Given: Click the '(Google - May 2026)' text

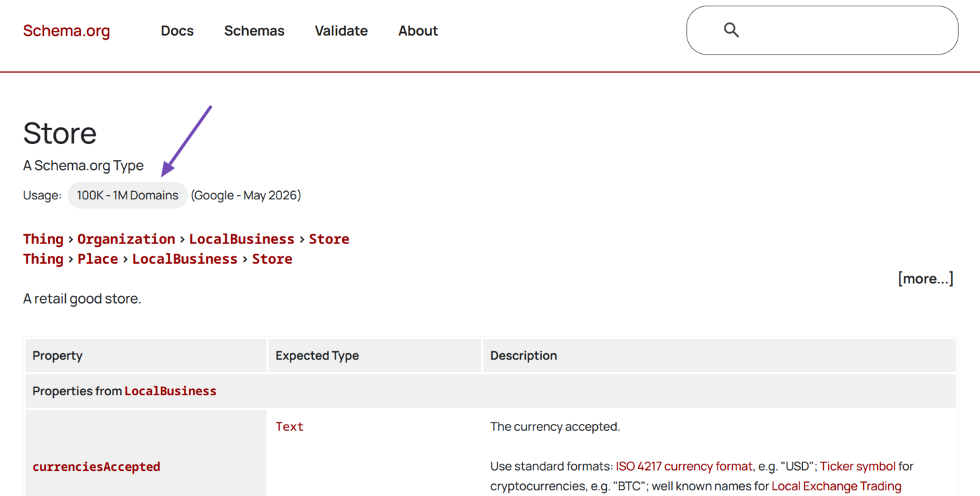Looking at the screenshot, I should click(x=246, y=195).
